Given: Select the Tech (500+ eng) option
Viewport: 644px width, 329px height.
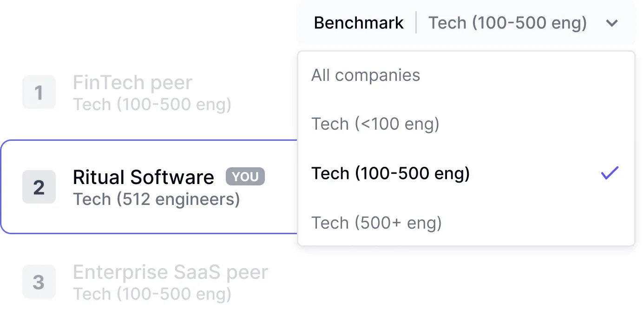Looking at the screenshot, I should click(376, 223).
